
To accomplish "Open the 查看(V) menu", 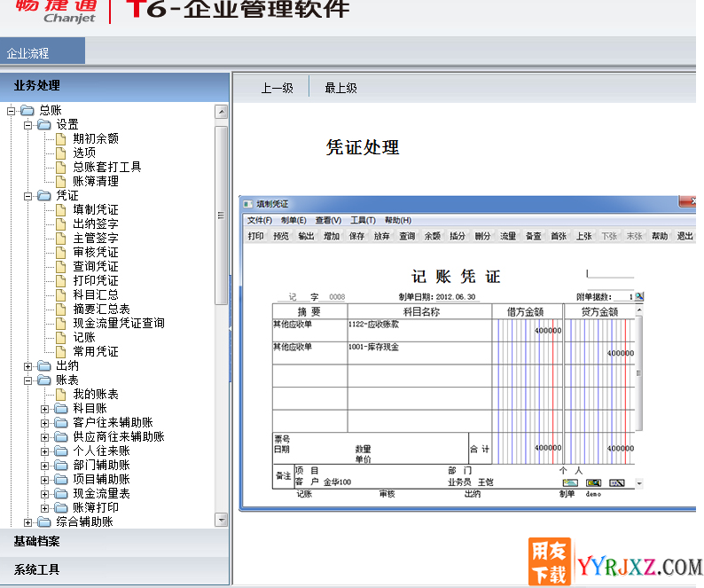I will tap(329, 220).
